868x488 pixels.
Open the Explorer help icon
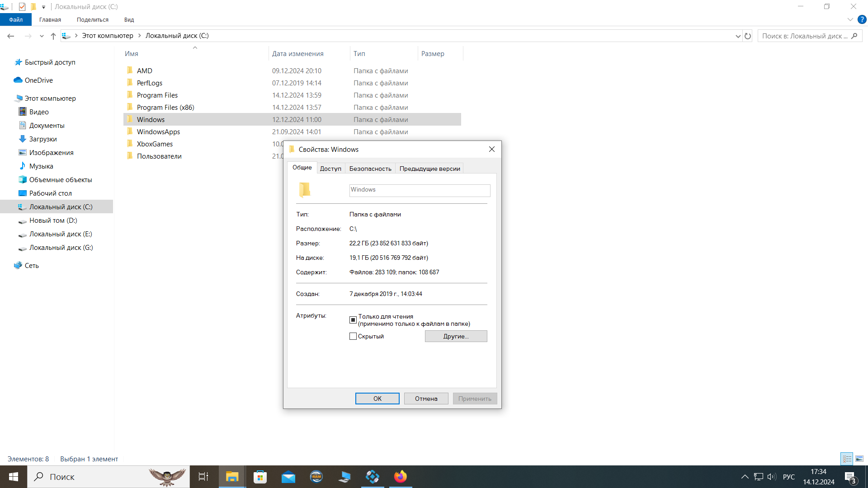pyautogui.click(x=862, y=19)
